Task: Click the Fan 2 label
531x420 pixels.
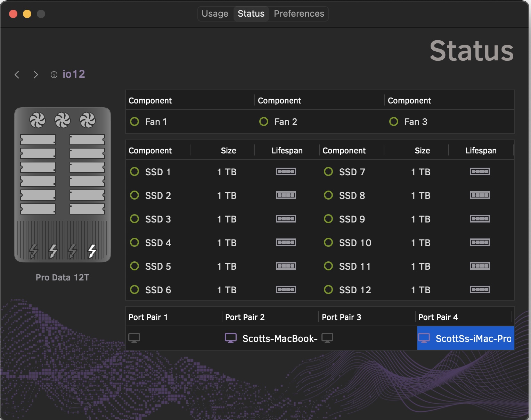Action: [x=286, y=122]
